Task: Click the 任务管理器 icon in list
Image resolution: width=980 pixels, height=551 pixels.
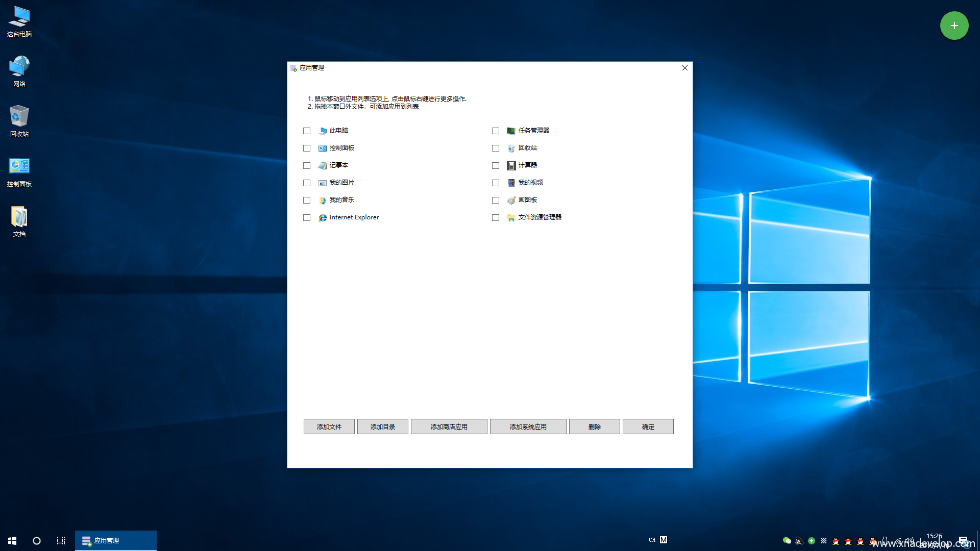Action: click(x=511, y=131)
